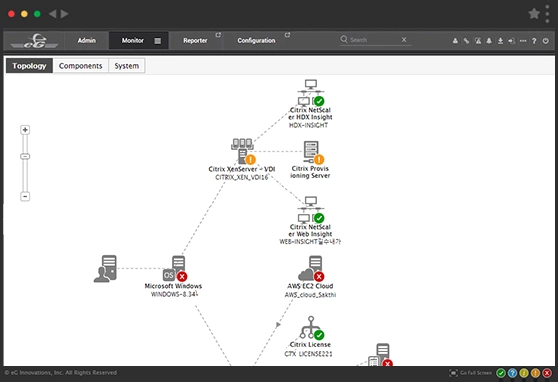Viewport: 558px width, 382px height.
Task: Click the zoom slider handle
Action: pyautogui.click(x=25, y=156)
